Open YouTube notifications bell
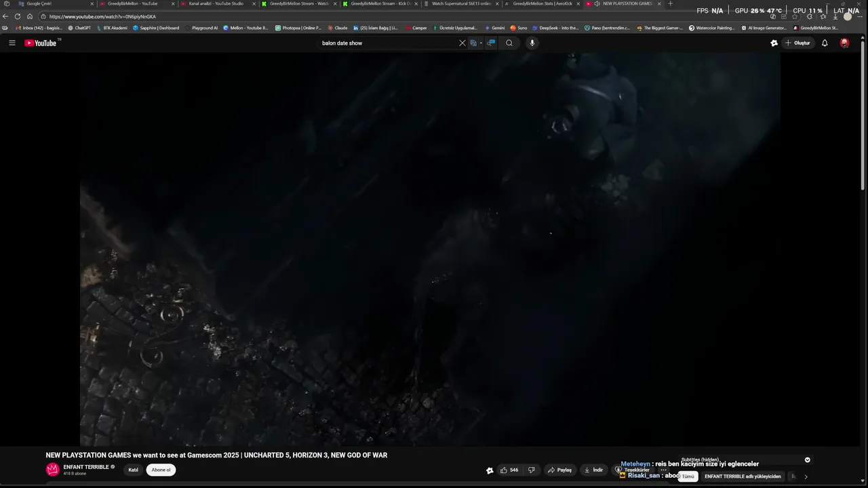The image size is (868, 488). (x=825, y=43)
